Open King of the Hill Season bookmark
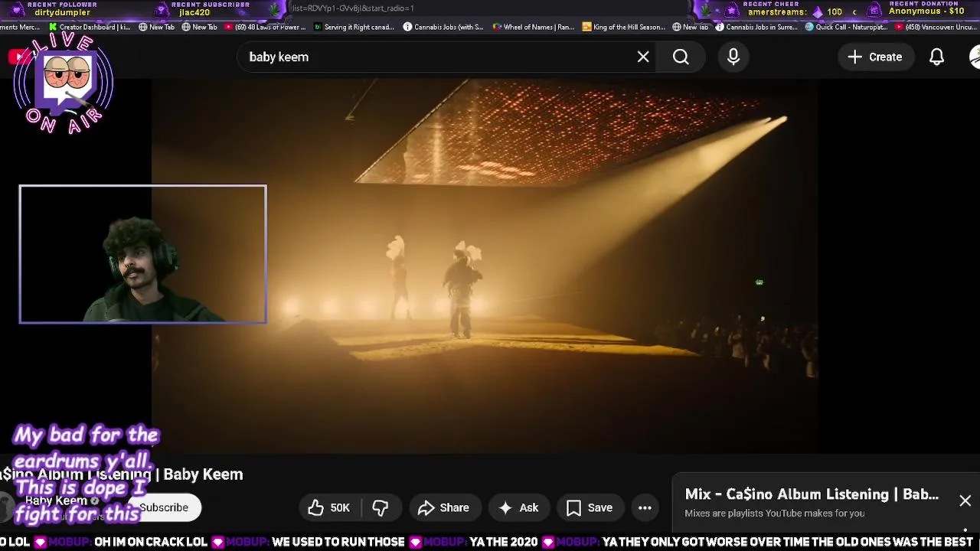The image size is (980, 551). click(x=623, y=27)
